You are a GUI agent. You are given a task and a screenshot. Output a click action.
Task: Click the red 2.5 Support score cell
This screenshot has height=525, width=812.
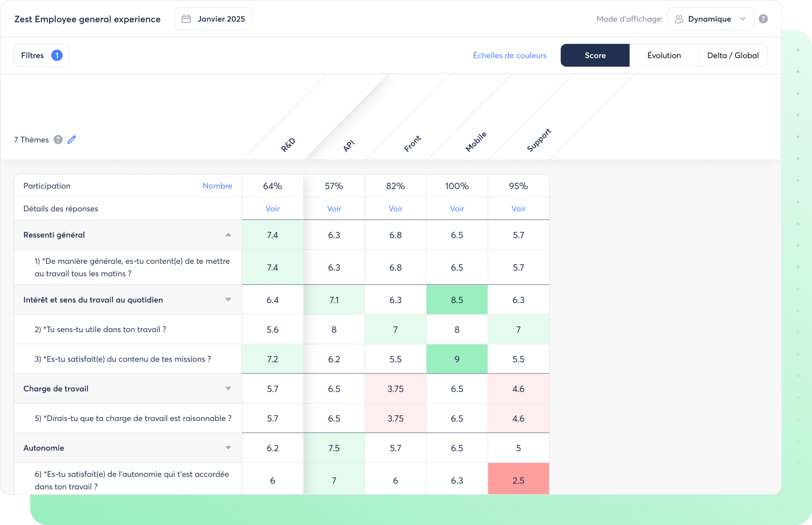[x=518, y=480]
